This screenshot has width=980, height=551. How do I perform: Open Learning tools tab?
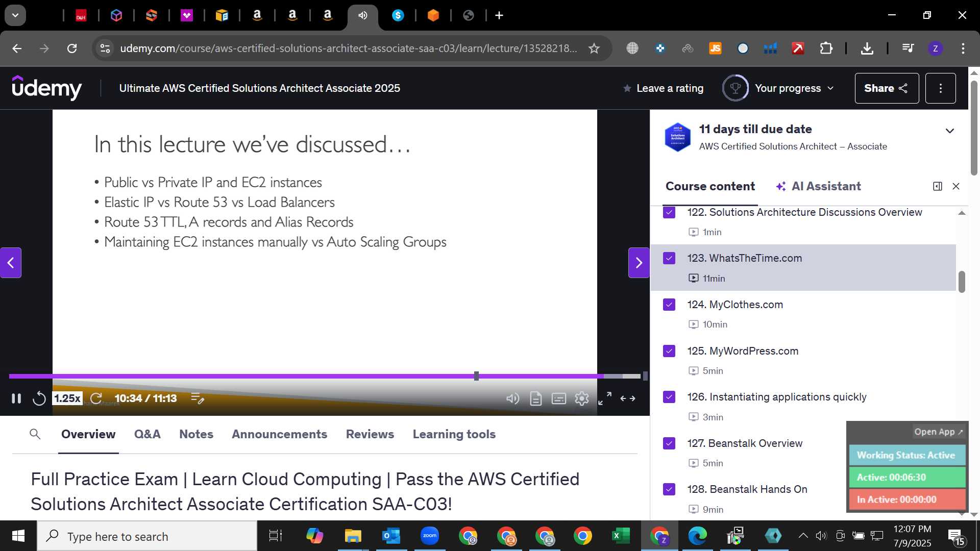click(454, 434)
